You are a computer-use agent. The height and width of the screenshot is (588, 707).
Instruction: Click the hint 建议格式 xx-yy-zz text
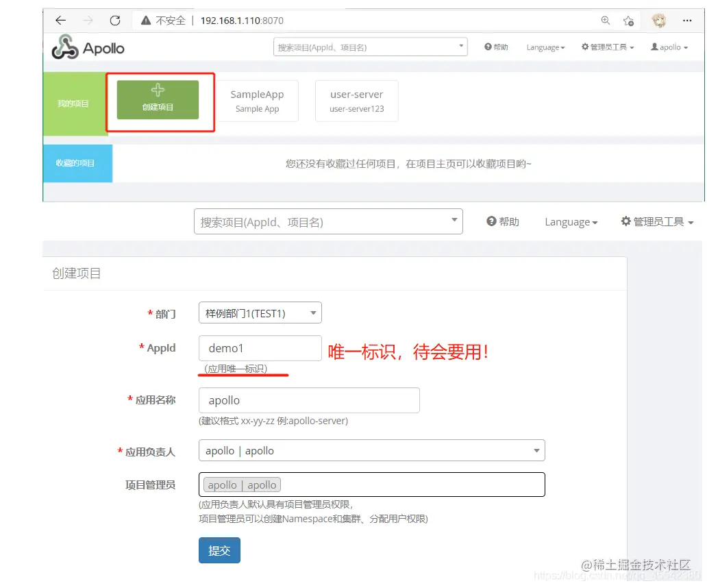point(273,421)
